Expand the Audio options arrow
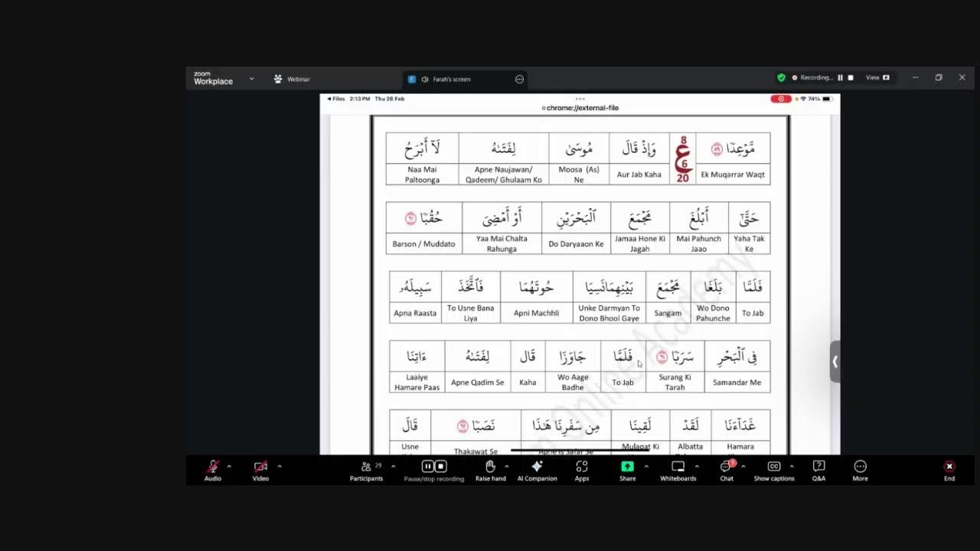980x551 pixels. point(229,466)
